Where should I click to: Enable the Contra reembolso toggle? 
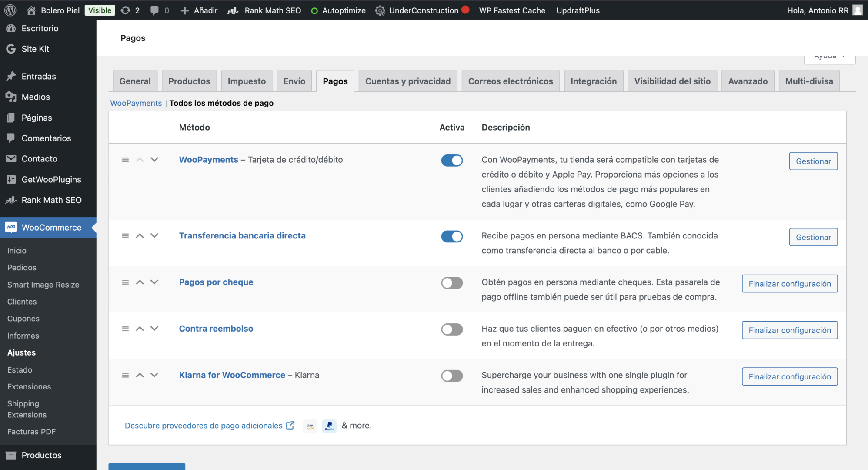[452, 329]
